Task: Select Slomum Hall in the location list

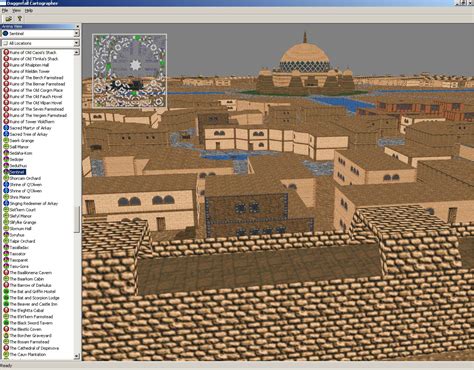Action: [x=20, y=229]
